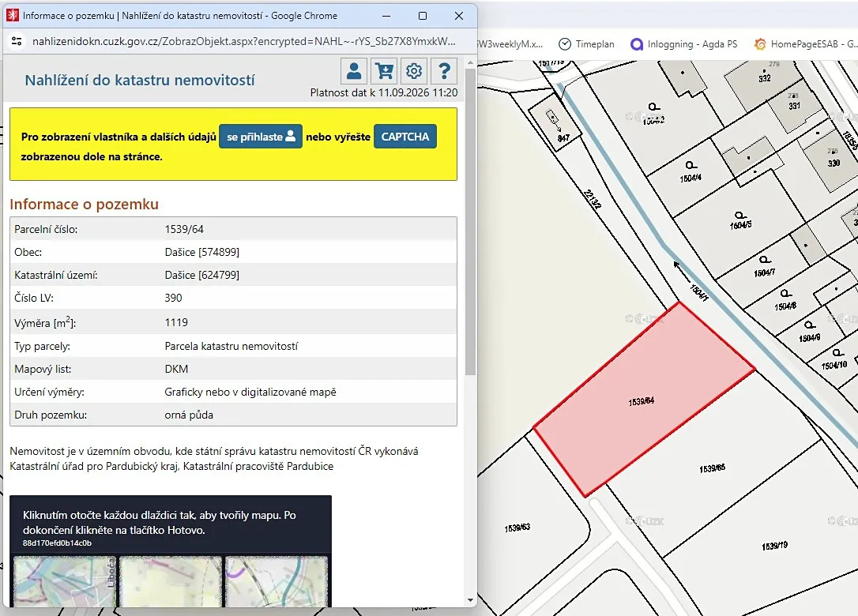Viewport: 858px width, 616px height.
Task: Click the Timeplan bookmark
Action: (586, 44)
